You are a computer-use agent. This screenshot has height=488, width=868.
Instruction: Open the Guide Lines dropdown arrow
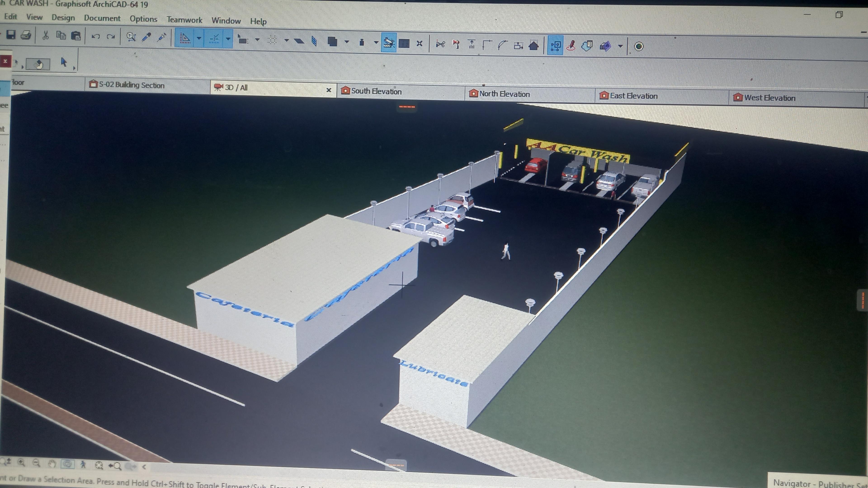(x=199, y=38)
